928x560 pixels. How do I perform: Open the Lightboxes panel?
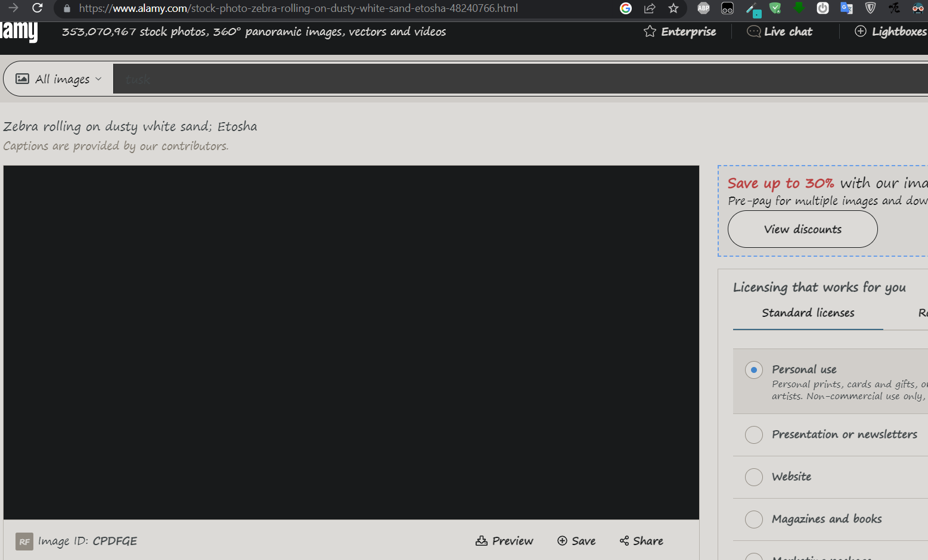tap(890, 32)
